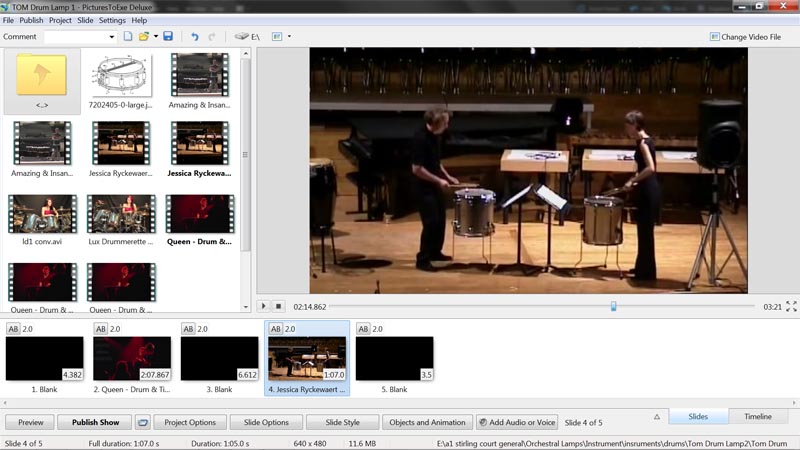Open the Slide menu
This screenshot has width=800, height=450.
coord(85,20)
